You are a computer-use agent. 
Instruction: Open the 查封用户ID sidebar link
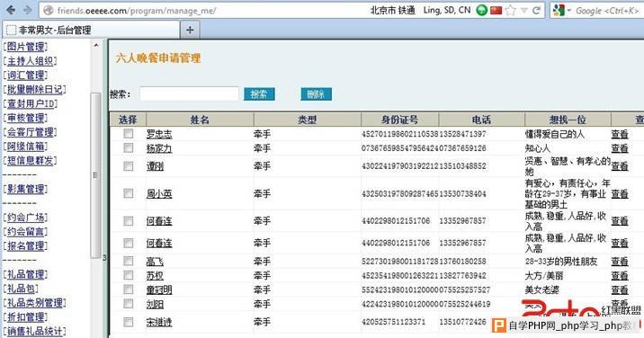click(x=30, y=103)
